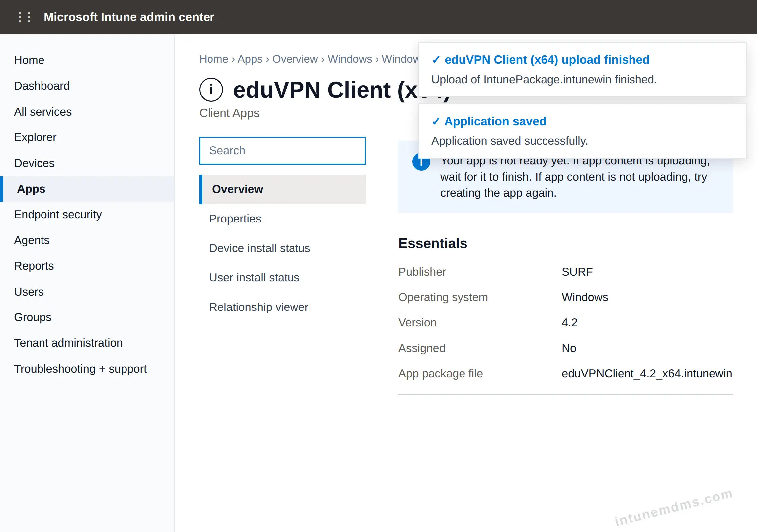757x532 pixels.
Task: Click the Essentials section heading
Action: tap(433, 243)
